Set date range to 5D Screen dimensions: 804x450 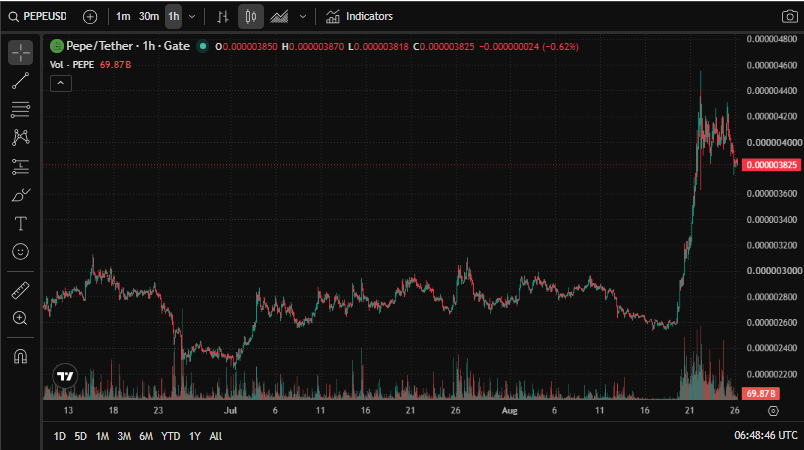81,436
